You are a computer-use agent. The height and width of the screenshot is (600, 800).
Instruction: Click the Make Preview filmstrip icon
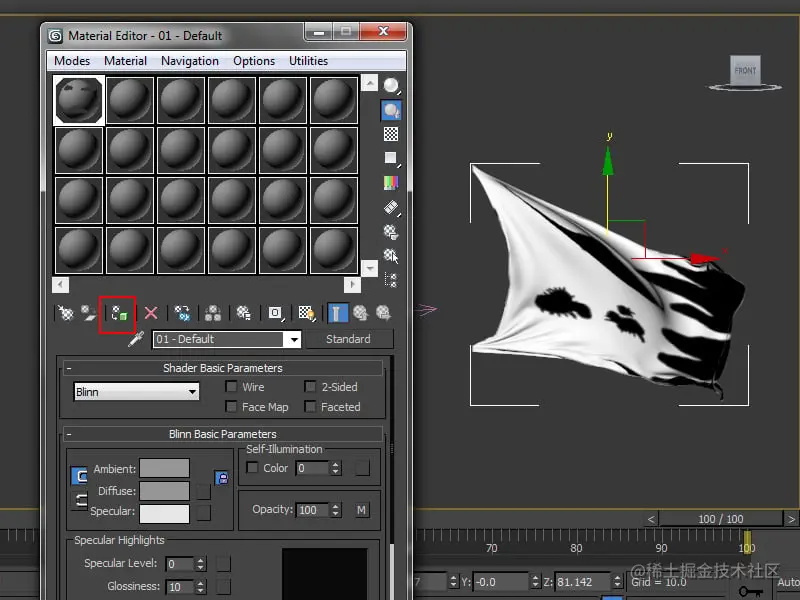391,207
